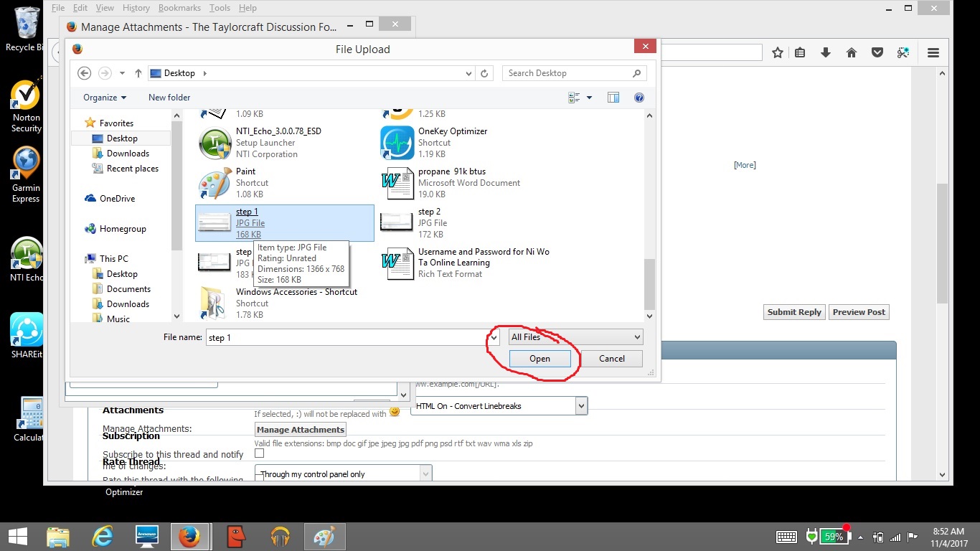The width and height of the screenshot is (980, 551).
Task: Open the Firefox downloads arrow
Action: pos(826,52)
